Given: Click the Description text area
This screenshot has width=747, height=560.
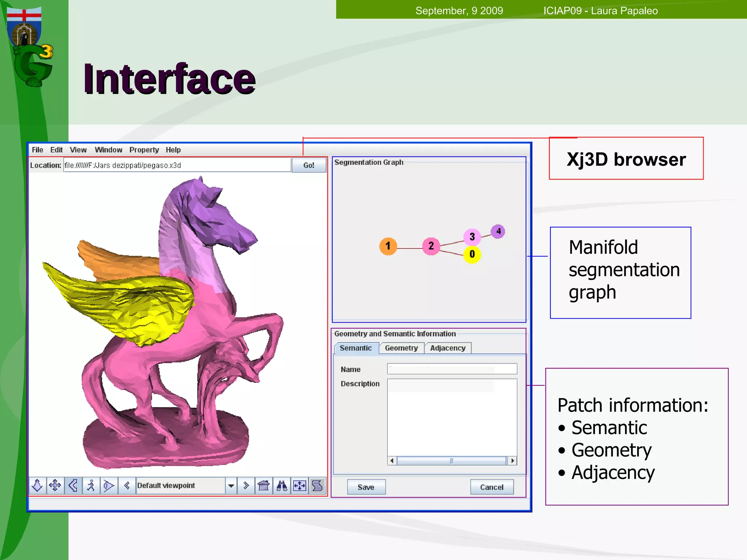Looking at the screenshot, I should coord(452,418).
